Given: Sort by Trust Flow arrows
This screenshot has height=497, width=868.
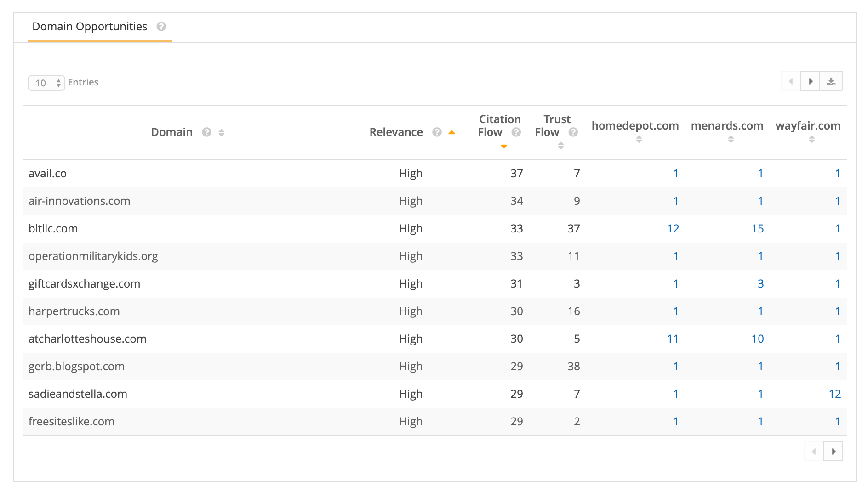Looking at the screenshot, I should (x=561, y=146).
